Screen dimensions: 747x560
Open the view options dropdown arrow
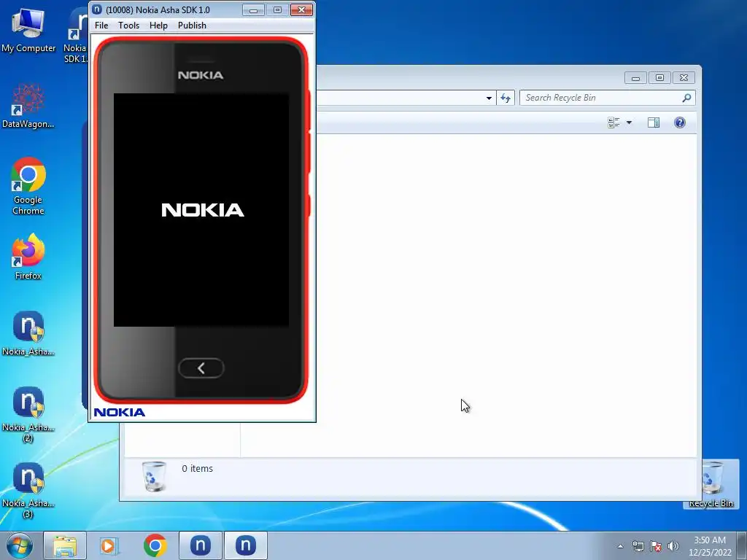[629, 122]
